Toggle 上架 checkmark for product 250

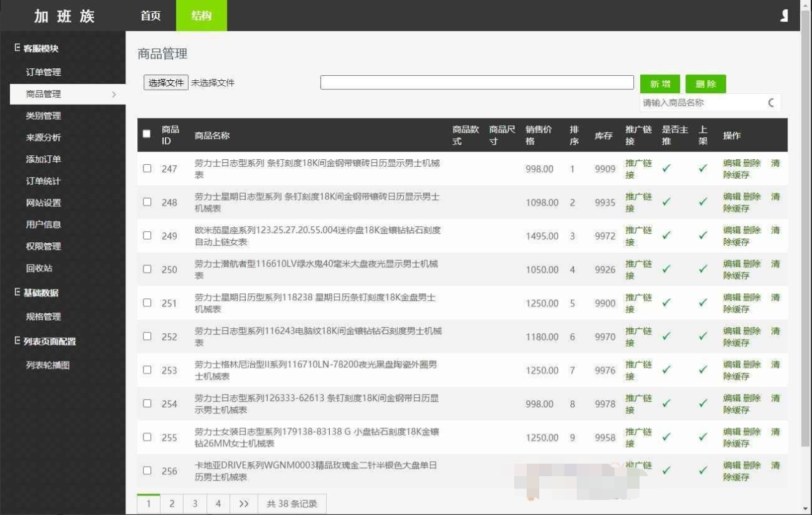coord(702,269)
